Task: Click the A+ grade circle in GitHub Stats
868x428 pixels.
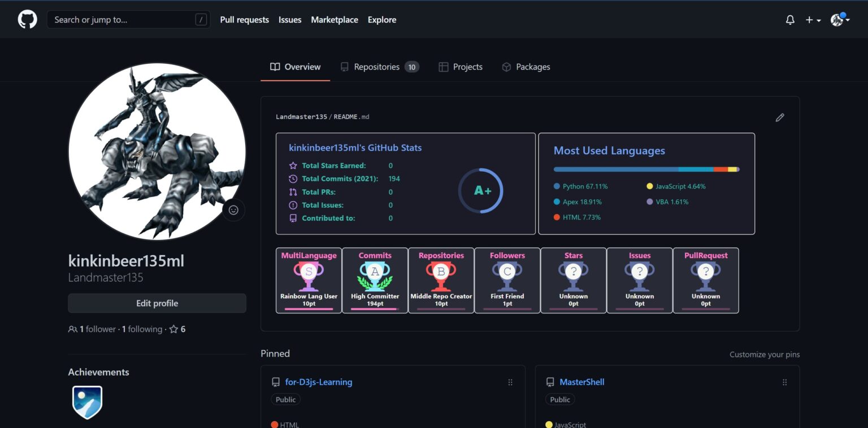Action: point(481,191)
